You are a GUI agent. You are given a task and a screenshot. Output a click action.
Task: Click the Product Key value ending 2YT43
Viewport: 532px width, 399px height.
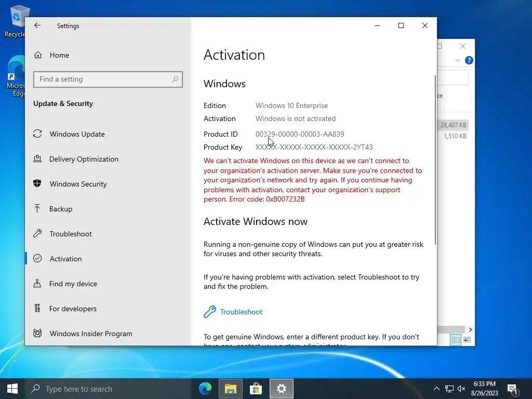pos(314,147)
